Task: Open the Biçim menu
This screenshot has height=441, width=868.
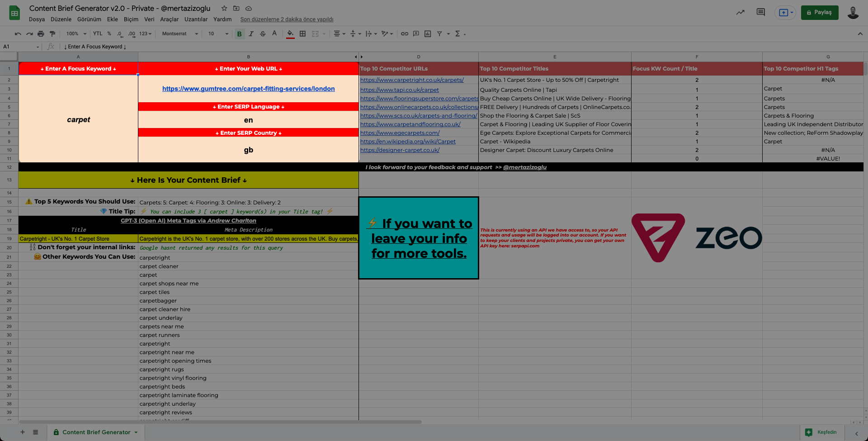Action: point(131,19)
